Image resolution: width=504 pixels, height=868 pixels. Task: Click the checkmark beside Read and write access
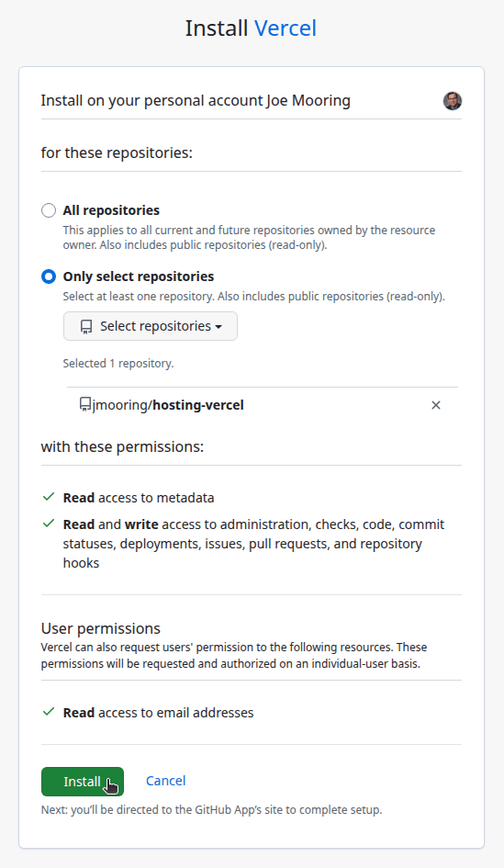pyautogui.click(x=49, y=524)
